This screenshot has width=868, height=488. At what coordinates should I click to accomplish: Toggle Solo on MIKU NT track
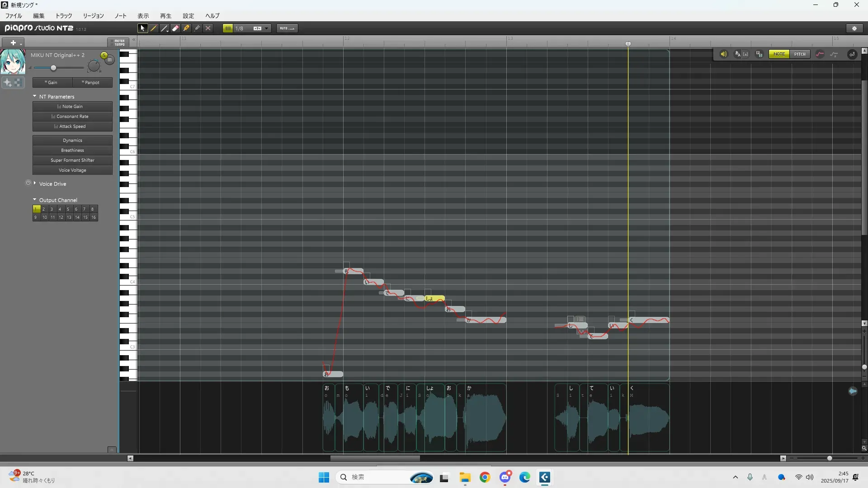click(104, 55)
